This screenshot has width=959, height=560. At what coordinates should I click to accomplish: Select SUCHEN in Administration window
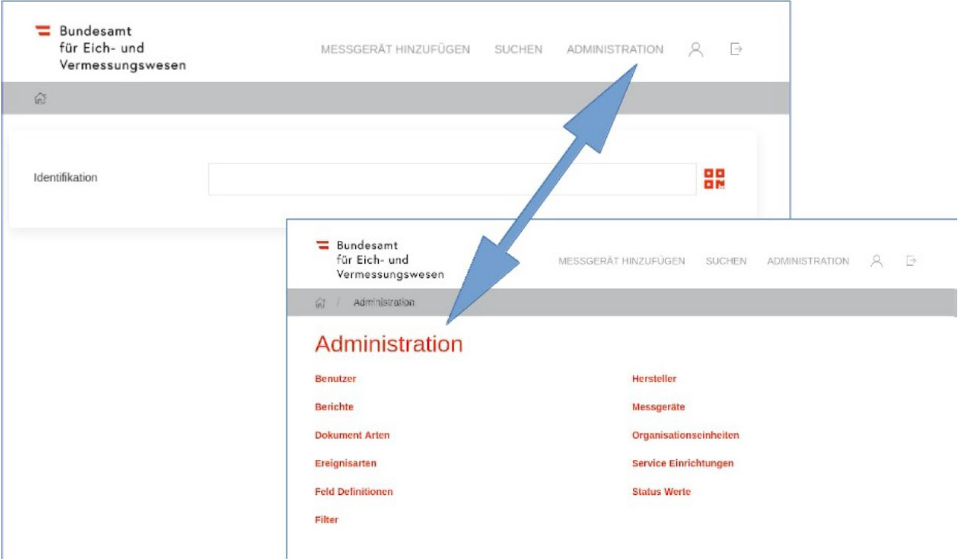point(726,261)
